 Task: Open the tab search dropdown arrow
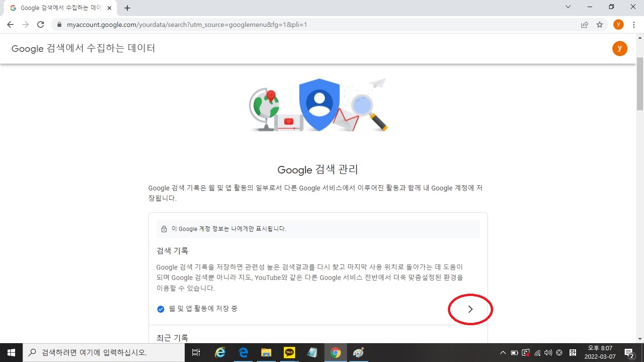[568, 7]
